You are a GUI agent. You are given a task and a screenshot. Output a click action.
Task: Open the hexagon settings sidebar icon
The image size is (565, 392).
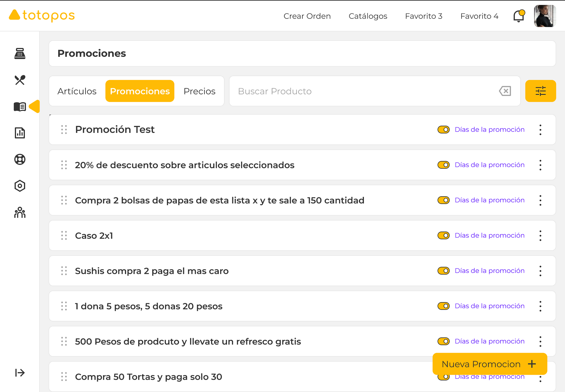tap(20, 186)
